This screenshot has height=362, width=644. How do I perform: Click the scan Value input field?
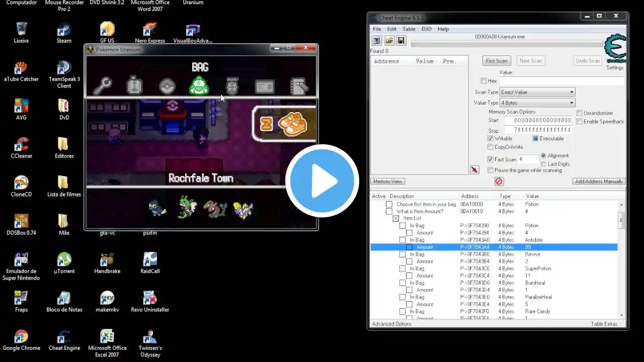[x=562, y=81]
